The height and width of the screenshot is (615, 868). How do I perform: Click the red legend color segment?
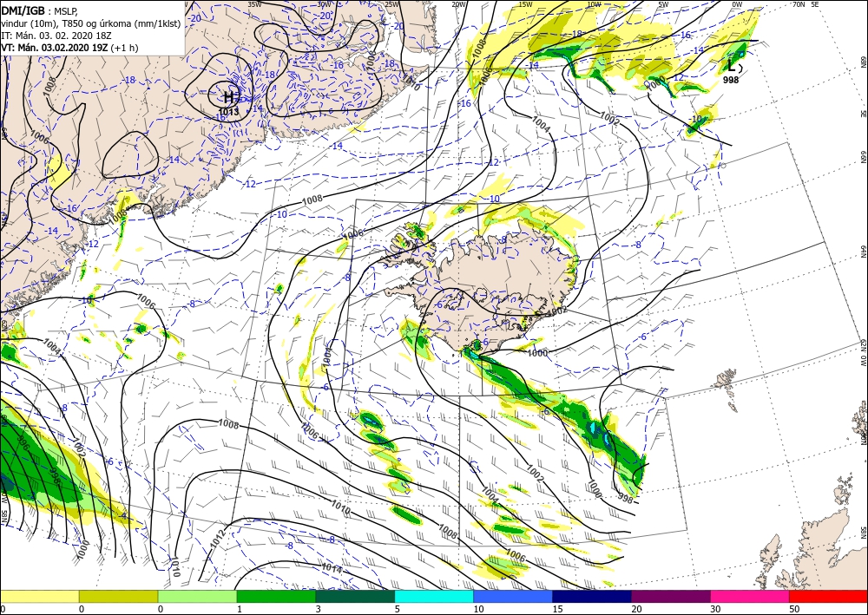point(828,596)
